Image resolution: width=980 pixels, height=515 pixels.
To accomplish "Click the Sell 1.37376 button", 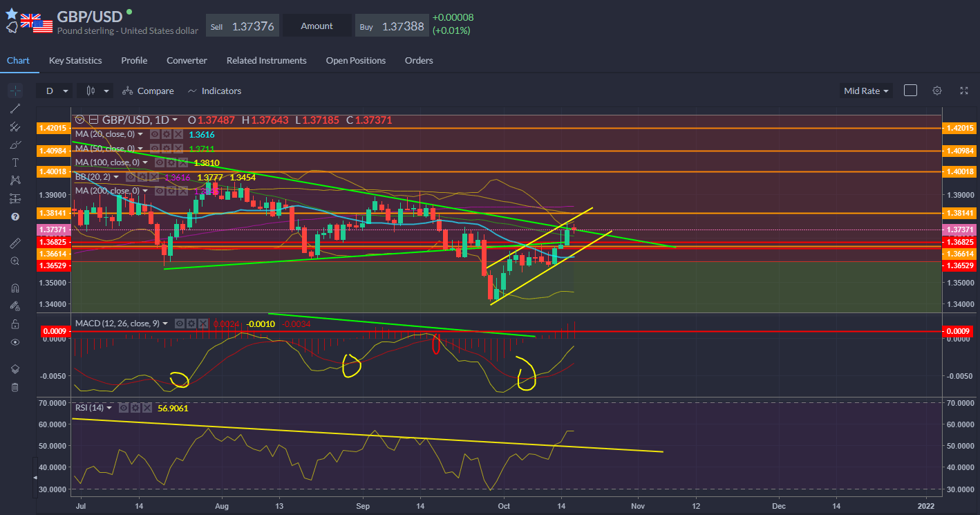I will [242, 25].
